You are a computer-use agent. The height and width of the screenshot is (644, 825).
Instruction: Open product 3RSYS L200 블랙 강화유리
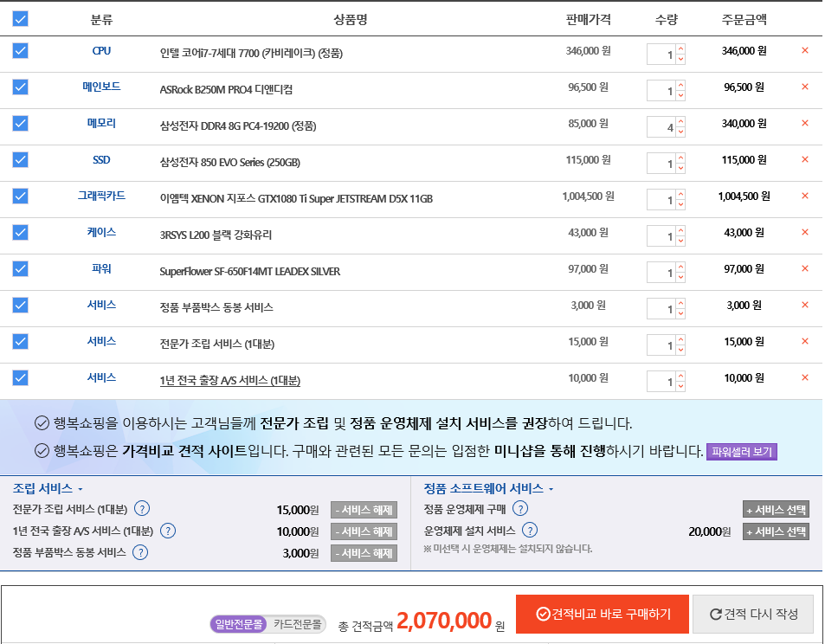[x=216, y=235]
